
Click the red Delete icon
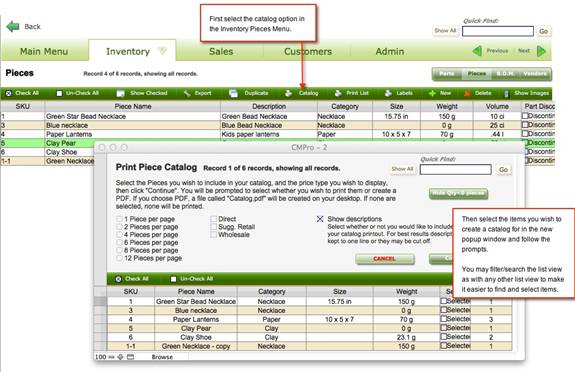tap(467, 93)
